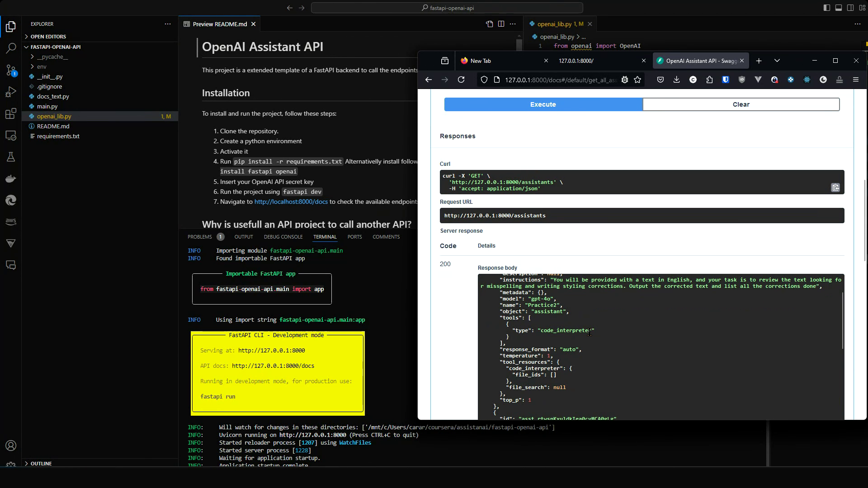
Task: Reload the Swagger docs page
Action: coord(461,80)
